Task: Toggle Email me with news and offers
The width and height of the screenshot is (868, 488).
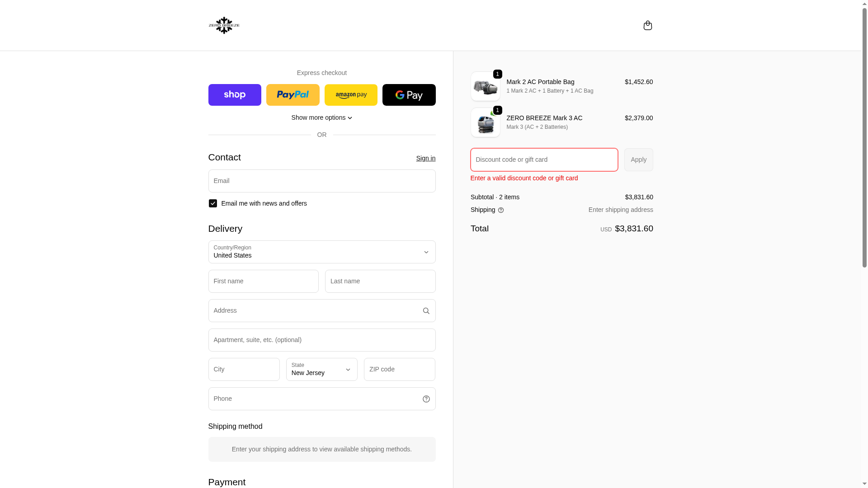Action: pos(213,203)
